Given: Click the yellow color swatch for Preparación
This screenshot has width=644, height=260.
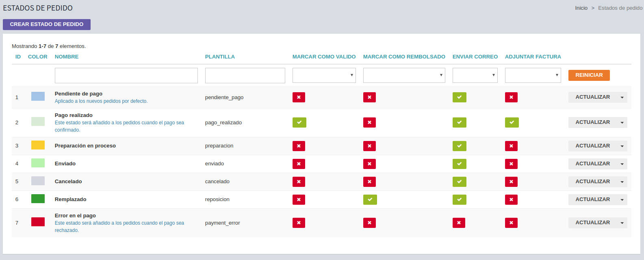Looking at the screenshot, I should [x=38, y=145].
